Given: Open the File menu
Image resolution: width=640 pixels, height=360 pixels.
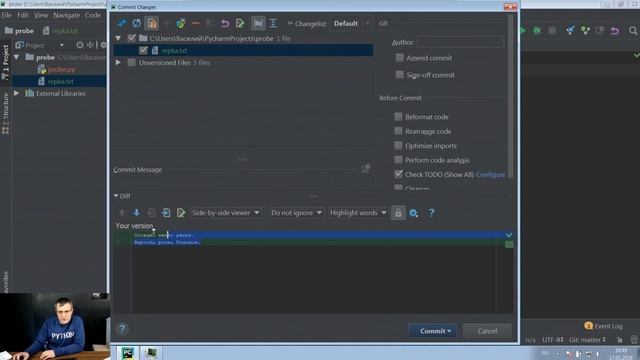Looking at the screenshot, I should (7, 15).
